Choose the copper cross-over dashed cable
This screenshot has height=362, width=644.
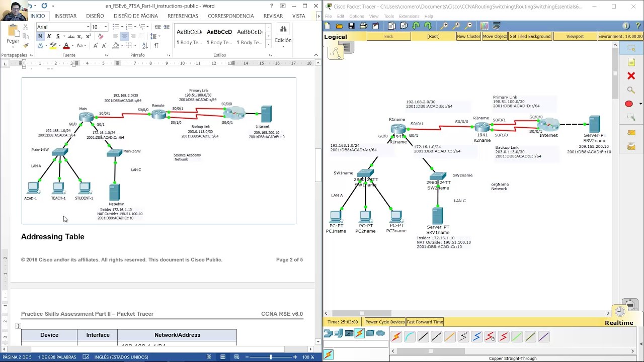[x=436, y=336]
